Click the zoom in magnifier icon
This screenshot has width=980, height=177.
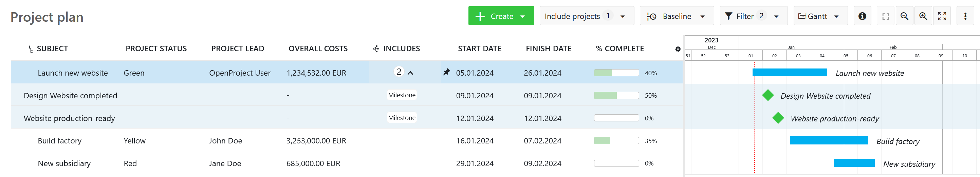point(923,16)
